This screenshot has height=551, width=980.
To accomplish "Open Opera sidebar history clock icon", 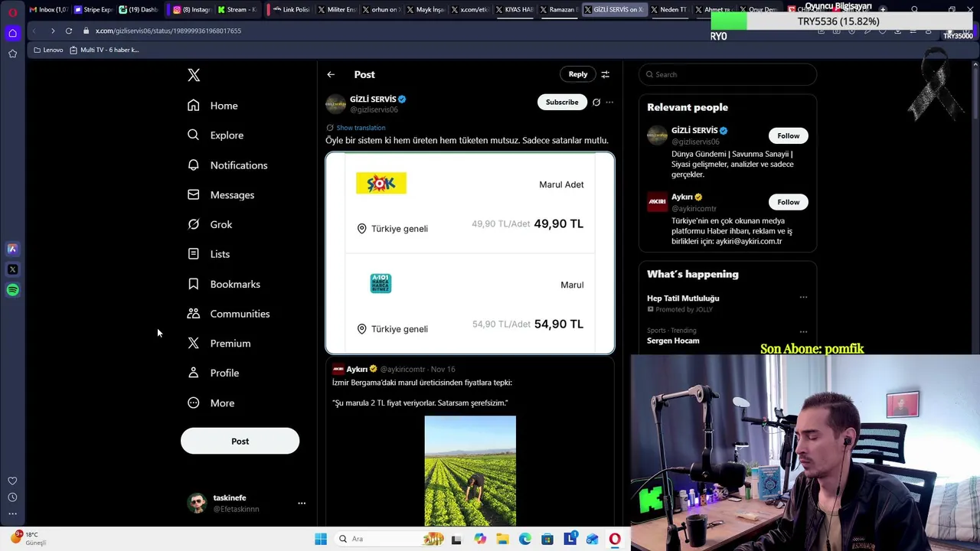I will (x=12, y=497).
